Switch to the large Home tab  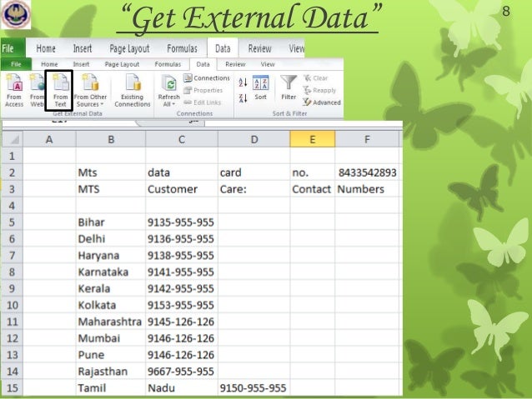tap(46, 48)
